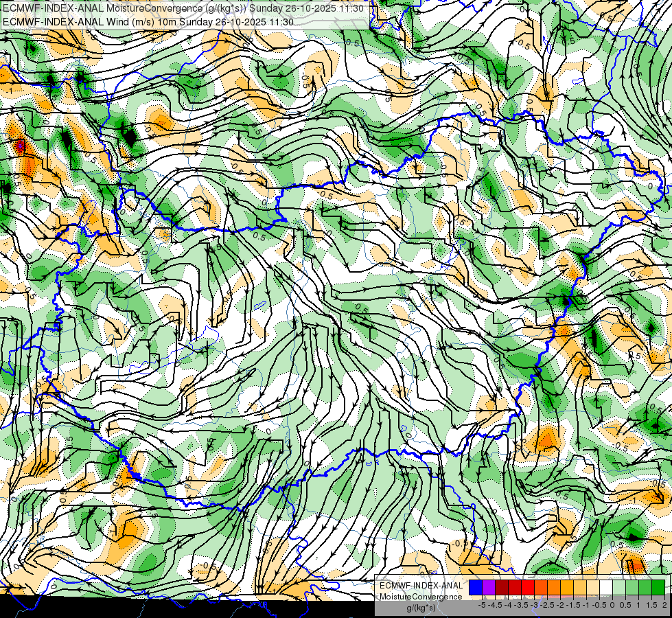Pick the dark maroon swatch between -4.5 and -4
The width and height of the screenshot is (672, 618).
[x=502, y=587]
